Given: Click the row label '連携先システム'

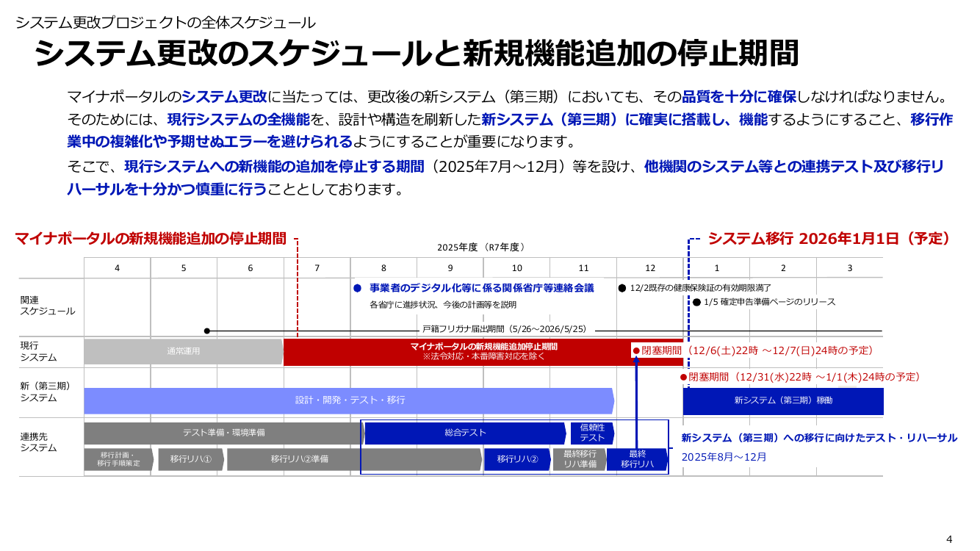Looking at the screenshot, I should point(38,442).
